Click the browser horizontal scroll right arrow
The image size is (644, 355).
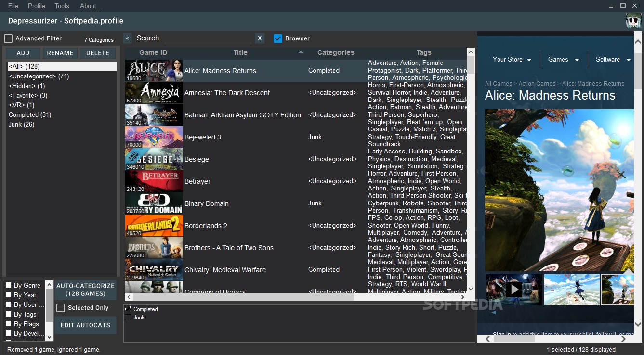pyautogui.click(x=624, y=339)
